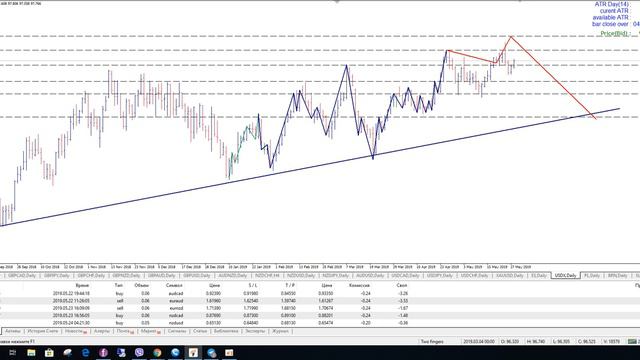Screen dimensions: 640x360
Task: Open the Статьи terminal tab
Action: tap(200, 331)
